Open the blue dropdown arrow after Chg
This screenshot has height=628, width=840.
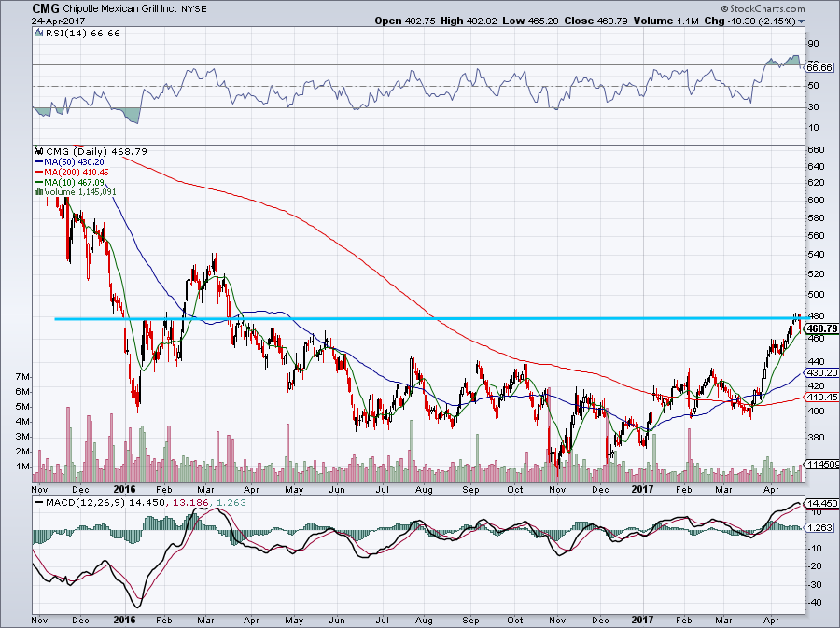click(802, 21)
